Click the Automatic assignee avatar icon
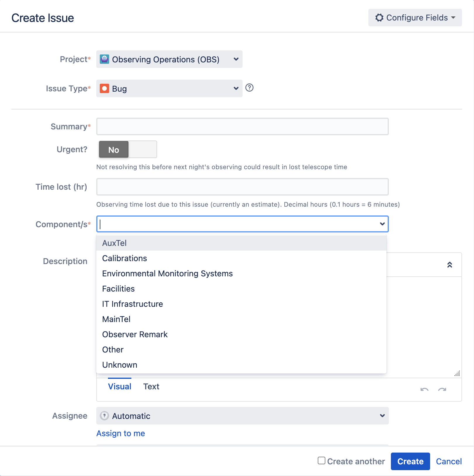 tap(104, 416)
